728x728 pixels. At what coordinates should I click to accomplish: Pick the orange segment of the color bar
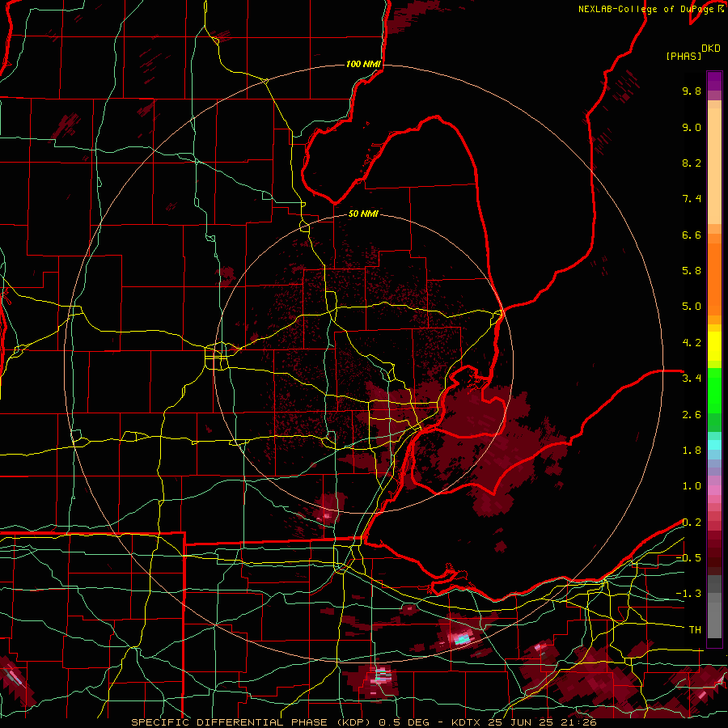tap(714, 275)
